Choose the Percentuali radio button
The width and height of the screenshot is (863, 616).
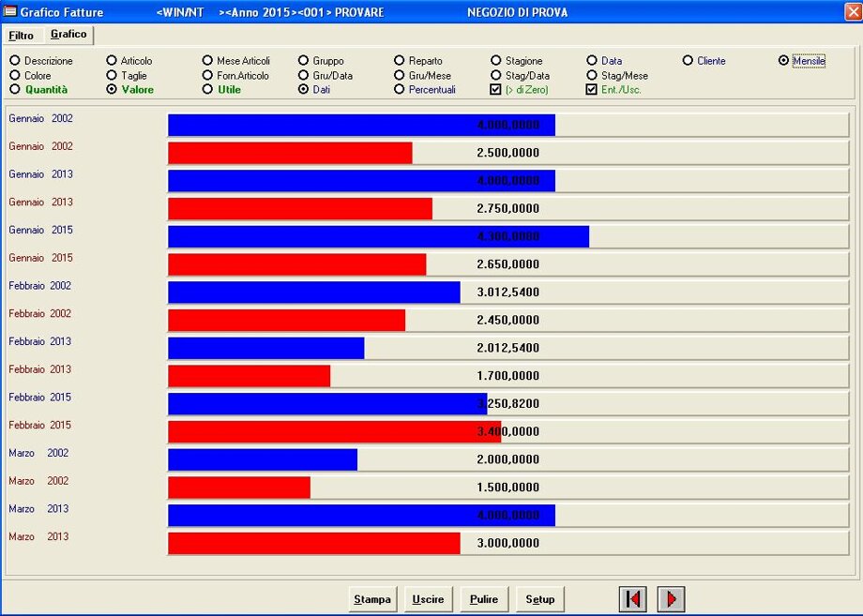(400, 90)
